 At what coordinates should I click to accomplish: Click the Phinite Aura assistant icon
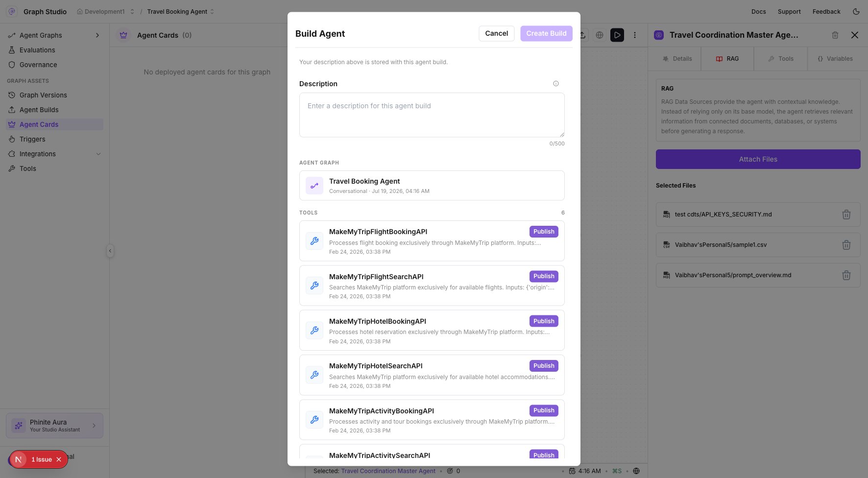tap(19, 426)
